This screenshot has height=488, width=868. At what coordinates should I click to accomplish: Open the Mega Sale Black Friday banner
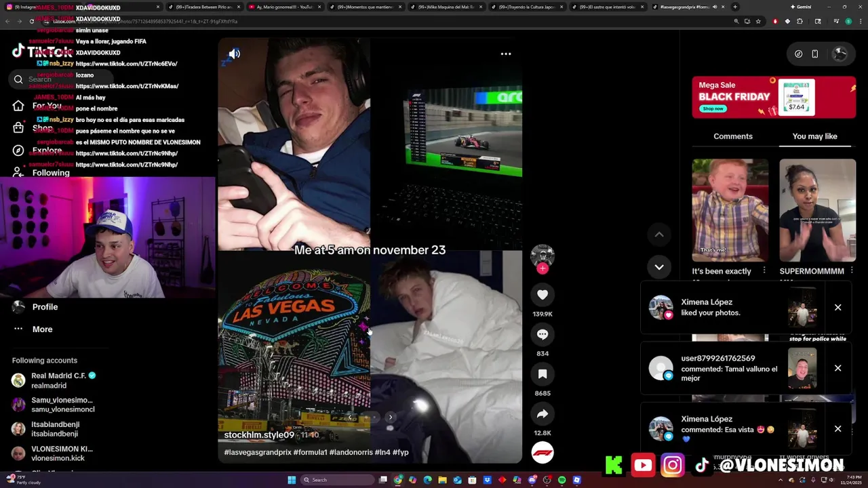coord(774,97)
